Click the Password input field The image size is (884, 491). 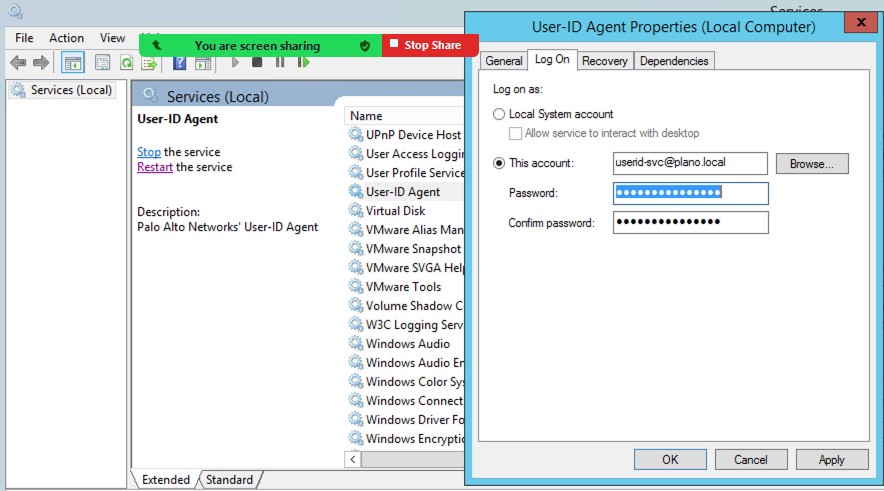(x=690, y=193)
